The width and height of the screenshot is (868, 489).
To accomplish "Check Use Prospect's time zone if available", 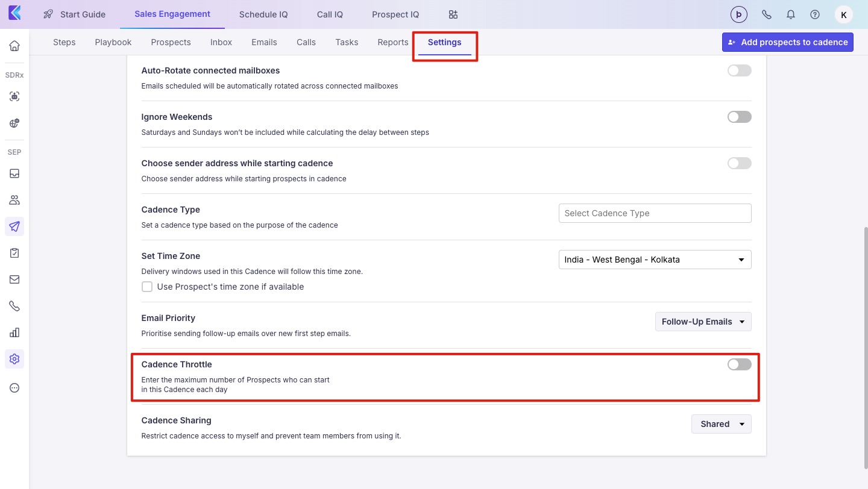I will (x=147, y=287).
